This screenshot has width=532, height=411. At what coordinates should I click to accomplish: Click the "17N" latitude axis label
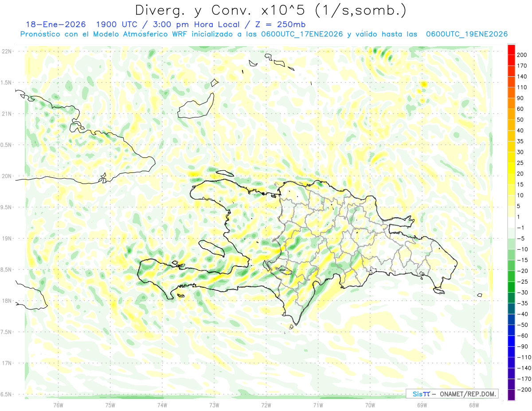6,364
